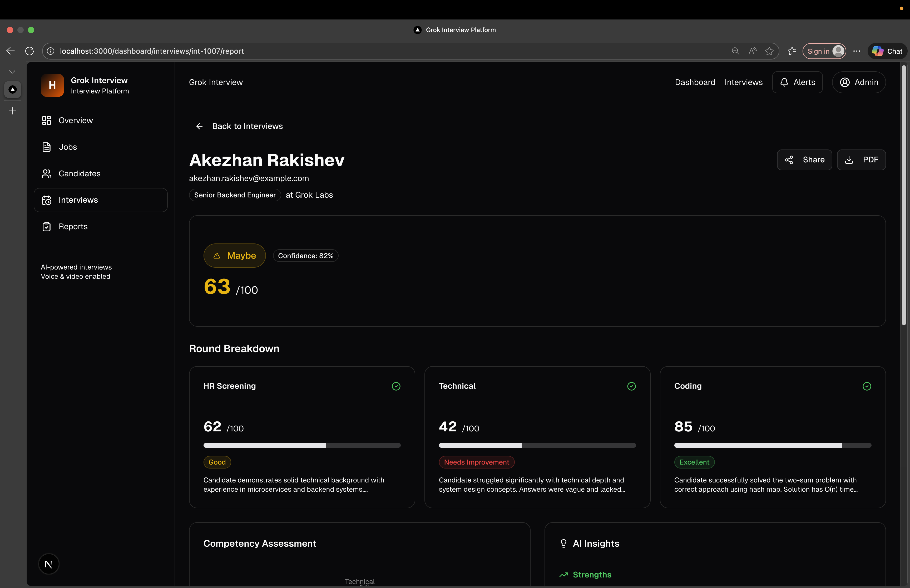Expand the browser tab list chevron

12,72
